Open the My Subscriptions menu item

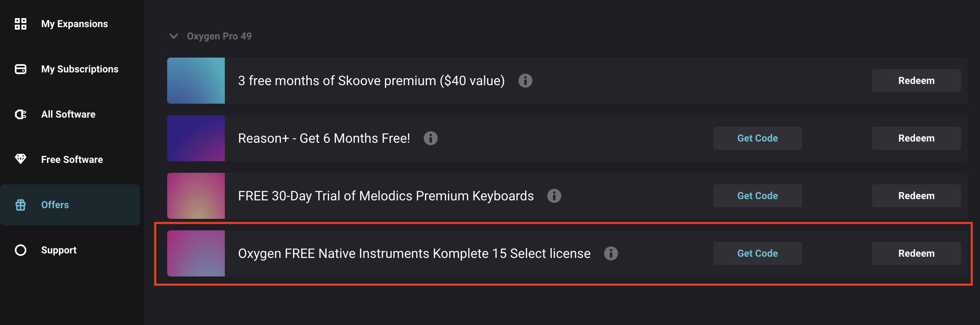(x=79, y=69)
